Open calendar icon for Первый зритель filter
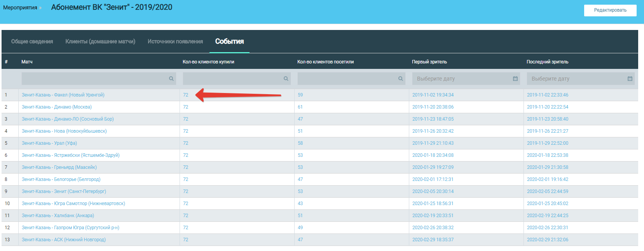This screenshot has height=251, width=644. [x=515, y=79]
